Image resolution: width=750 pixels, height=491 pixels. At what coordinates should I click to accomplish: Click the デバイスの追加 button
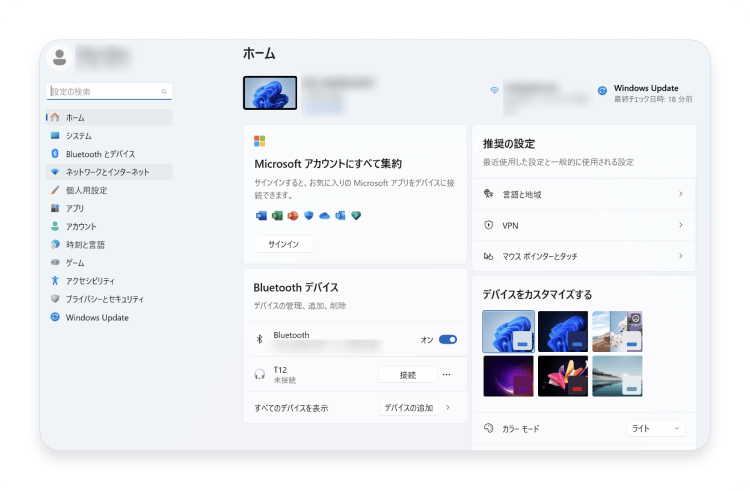409,407
